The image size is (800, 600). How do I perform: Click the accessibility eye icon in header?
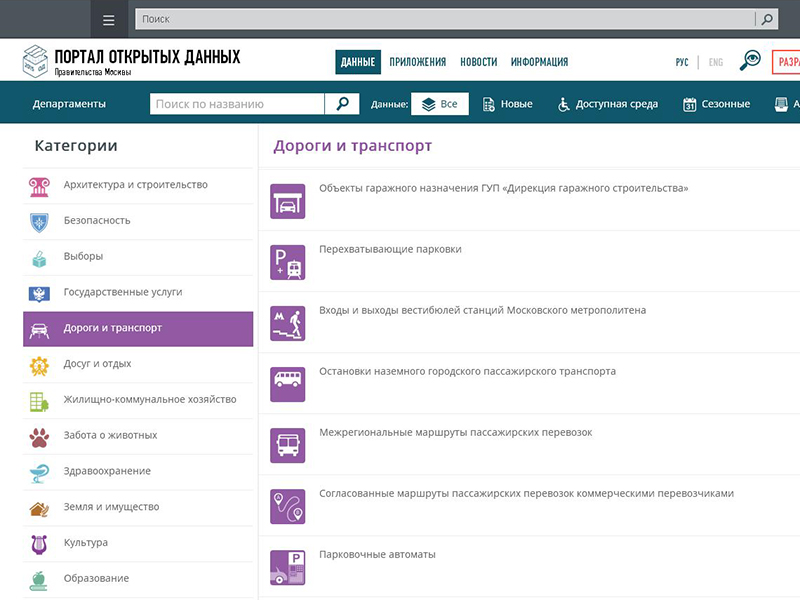[750, 62]
